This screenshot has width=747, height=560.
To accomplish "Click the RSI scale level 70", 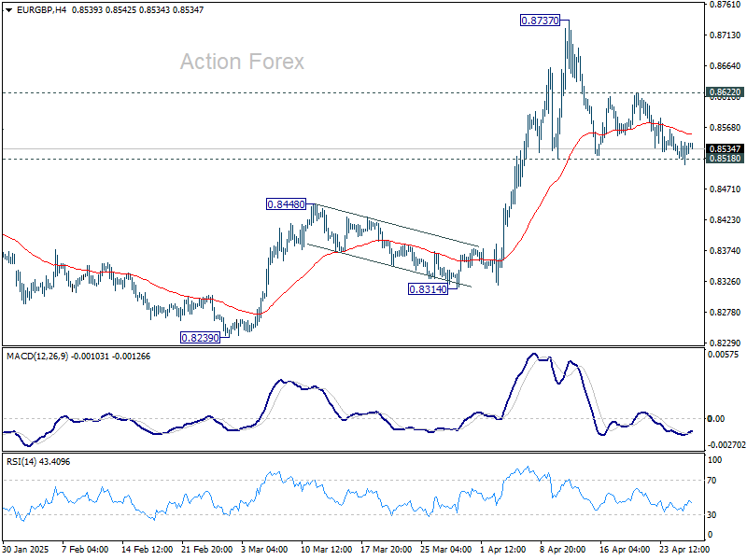I will pos(712,481).
